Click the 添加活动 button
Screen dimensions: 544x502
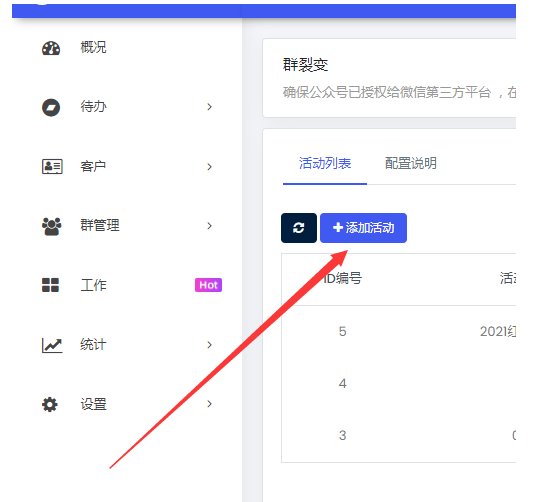(363, 228)
